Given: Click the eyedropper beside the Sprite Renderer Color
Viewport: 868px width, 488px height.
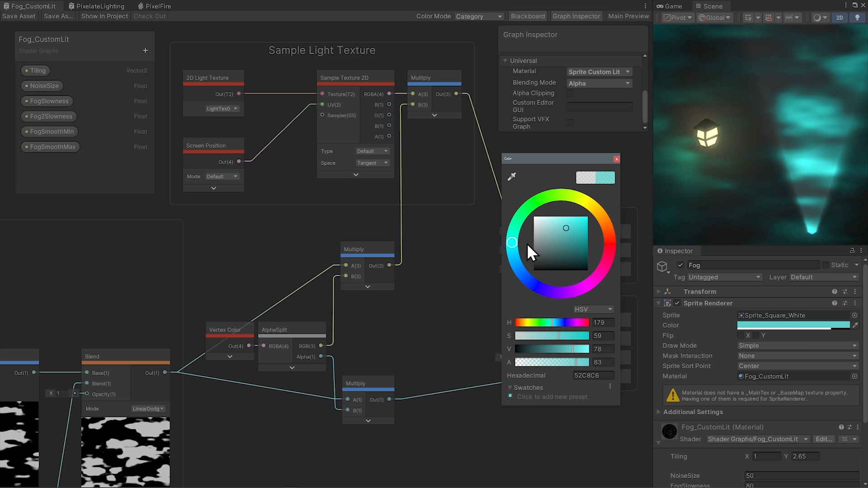Looking at the screenshot, I should point(855,325).
